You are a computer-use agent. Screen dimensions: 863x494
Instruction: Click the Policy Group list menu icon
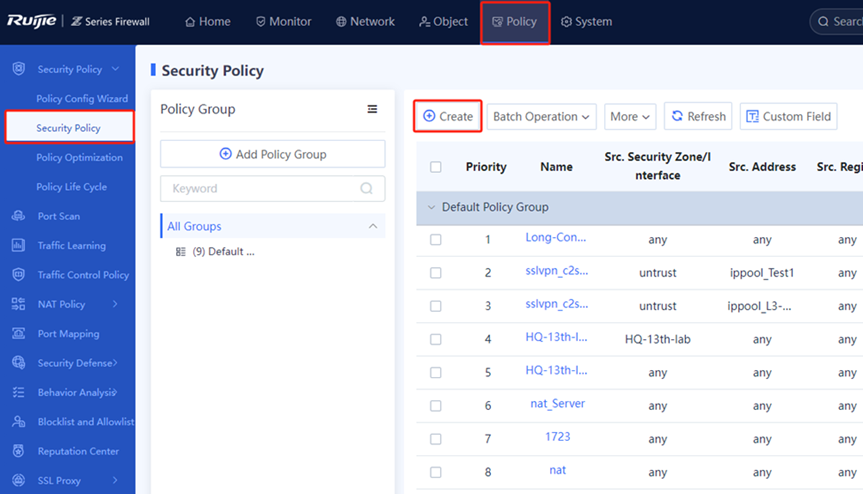tap(372, 109)
